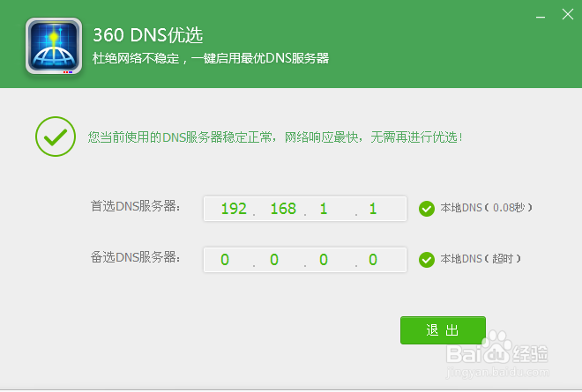Click the 168 octet of preferred DNS
This screenshot has width=582, height=392.
pos(283,209)
